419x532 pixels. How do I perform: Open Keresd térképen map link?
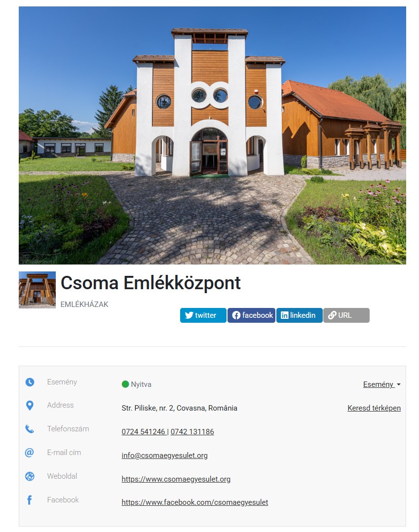[x=374, y=408]
